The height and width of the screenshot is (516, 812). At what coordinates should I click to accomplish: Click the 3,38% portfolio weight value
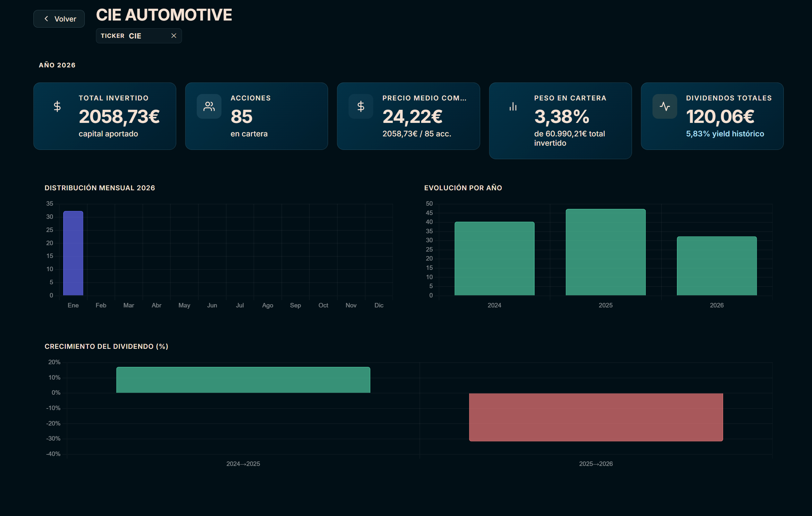click(562, 117)
